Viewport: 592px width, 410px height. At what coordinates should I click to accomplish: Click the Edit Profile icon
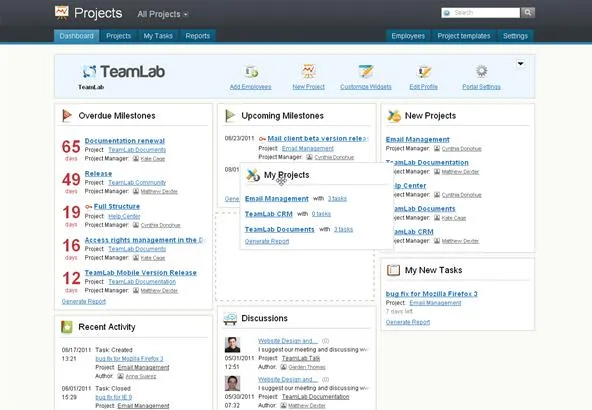(x=424, y=71)
